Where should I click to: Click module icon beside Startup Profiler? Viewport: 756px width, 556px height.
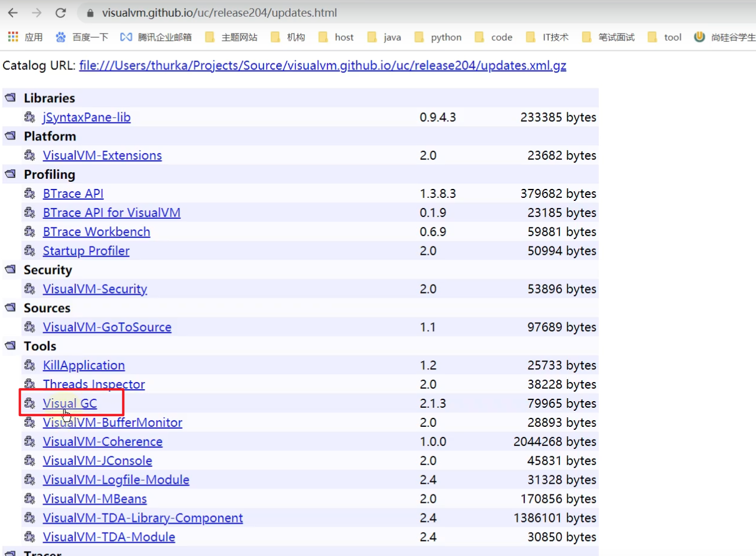(x=30, y=251)
